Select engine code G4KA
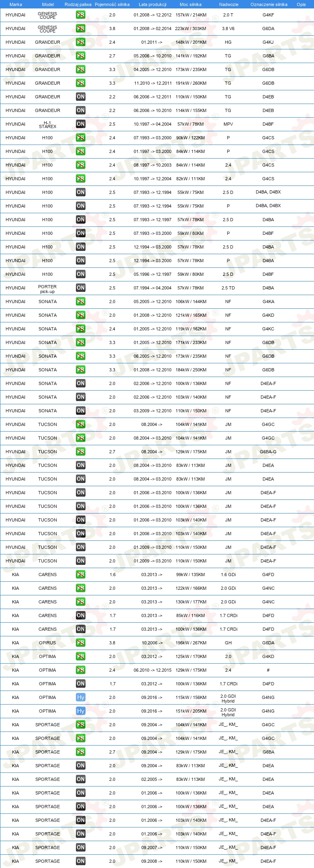Image resolution: width=314 pixels, height=868 pixels. coord(268,302)
